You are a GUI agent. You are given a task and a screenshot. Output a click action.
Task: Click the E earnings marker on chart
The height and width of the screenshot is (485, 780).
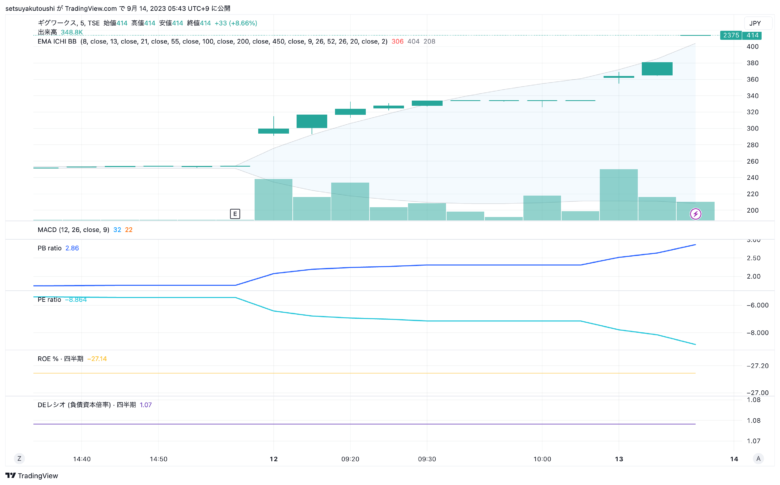coord(235,214)
